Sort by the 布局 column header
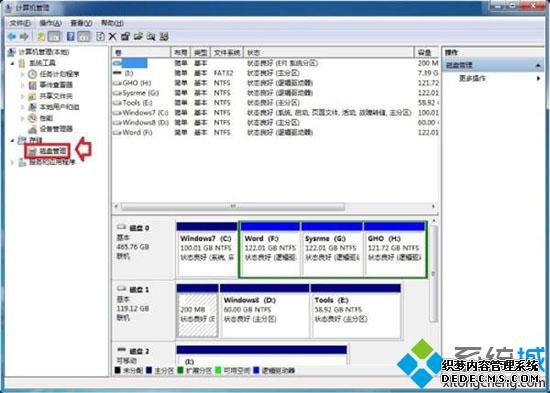Screen dimensions: 550x393 [181, 53]
